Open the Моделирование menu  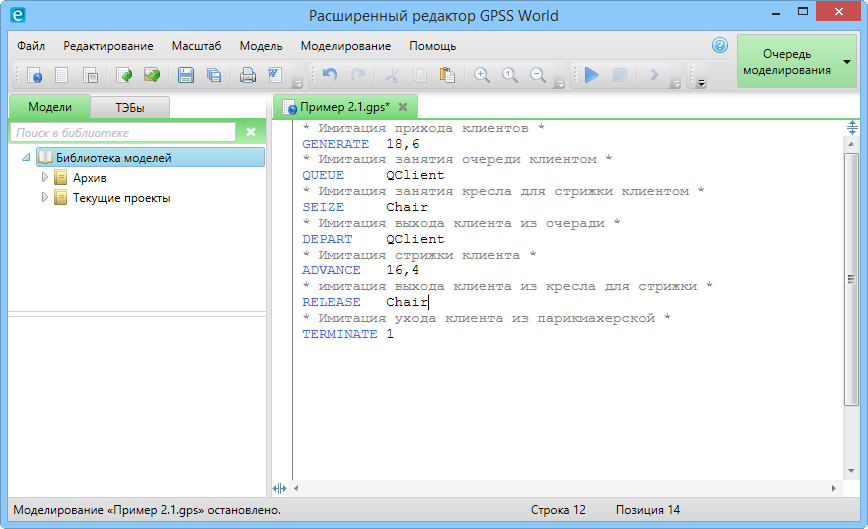(x=346, y=46)
